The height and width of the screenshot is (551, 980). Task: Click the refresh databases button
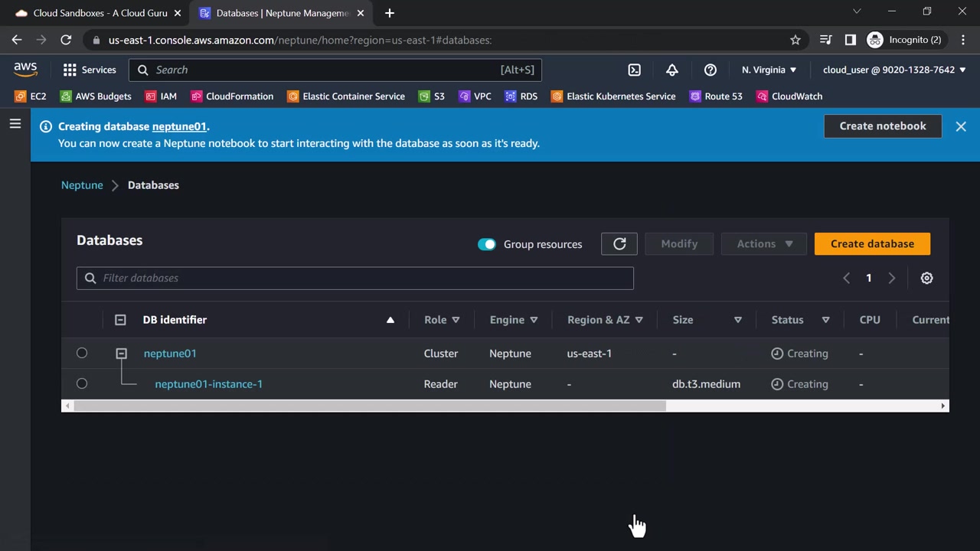pos(619,244)
